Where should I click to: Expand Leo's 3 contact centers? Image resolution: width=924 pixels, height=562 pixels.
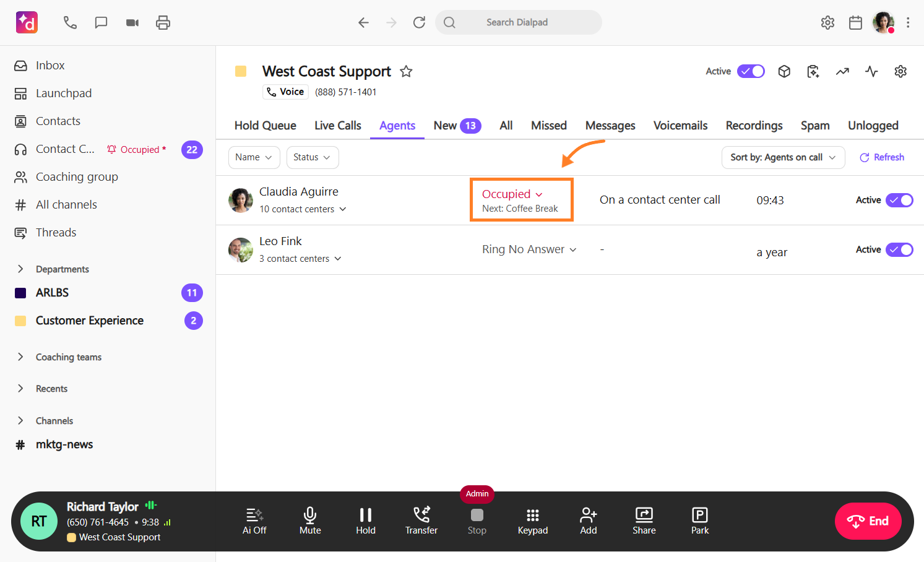(x=300, y=259)
